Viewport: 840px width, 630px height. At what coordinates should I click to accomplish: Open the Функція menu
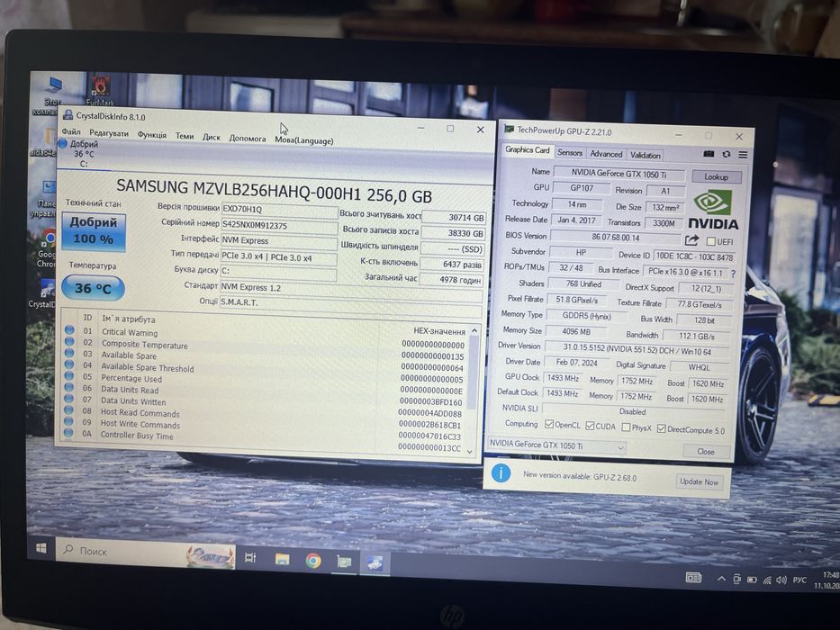151,134
